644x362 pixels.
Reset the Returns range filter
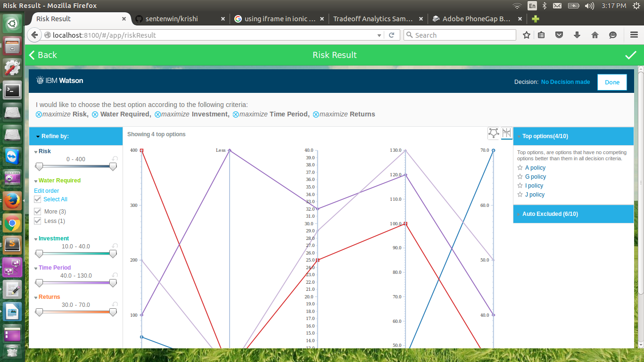click(x=115, y=304)
